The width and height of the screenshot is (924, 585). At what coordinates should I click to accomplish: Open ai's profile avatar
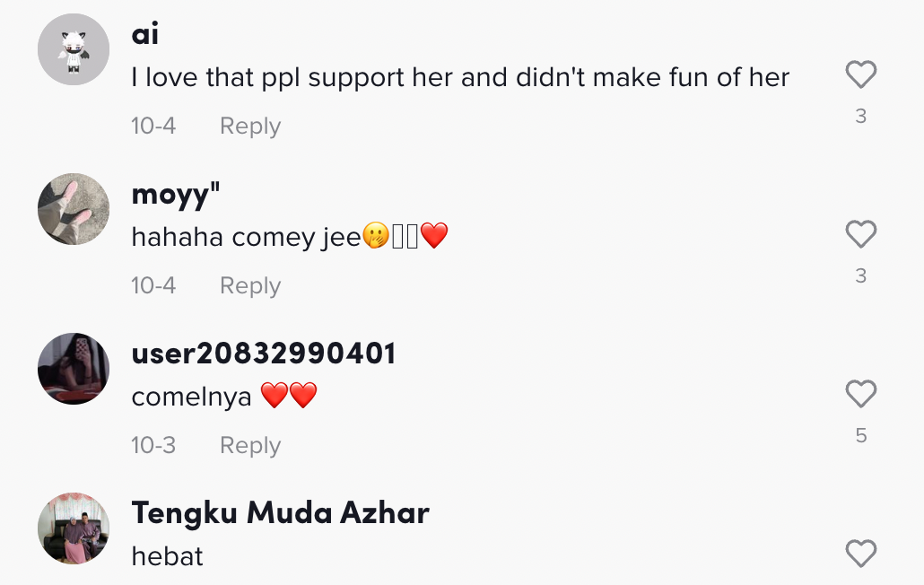point(74,49)
